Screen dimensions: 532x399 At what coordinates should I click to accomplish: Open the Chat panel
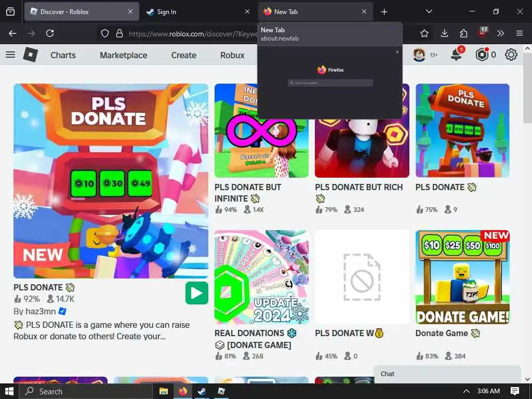point(447,374)
